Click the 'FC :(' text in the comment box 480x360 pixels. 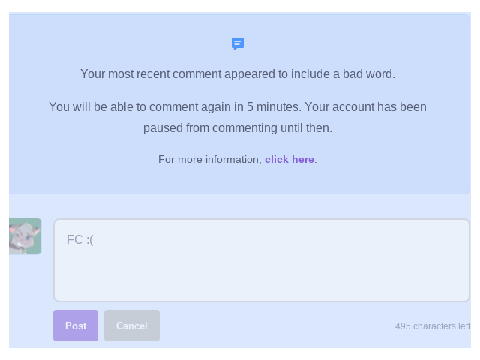click(80, 240)
